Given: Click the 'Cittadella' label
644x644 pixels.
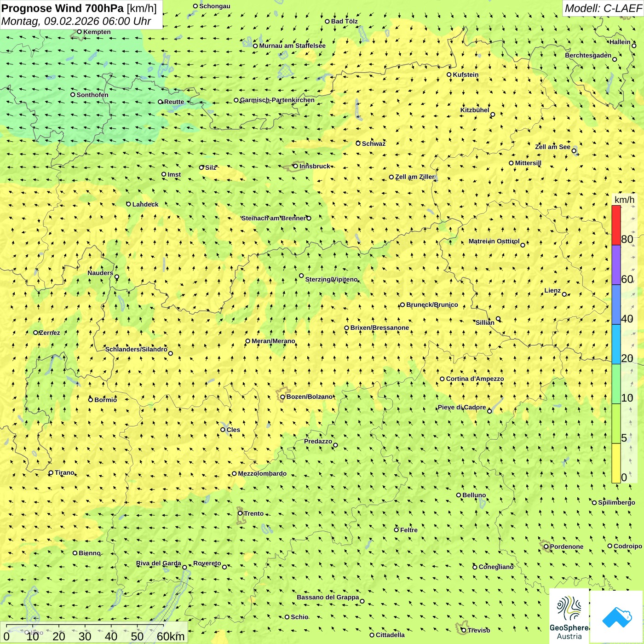Looking at the screenshot, I should tap(390, 635).
